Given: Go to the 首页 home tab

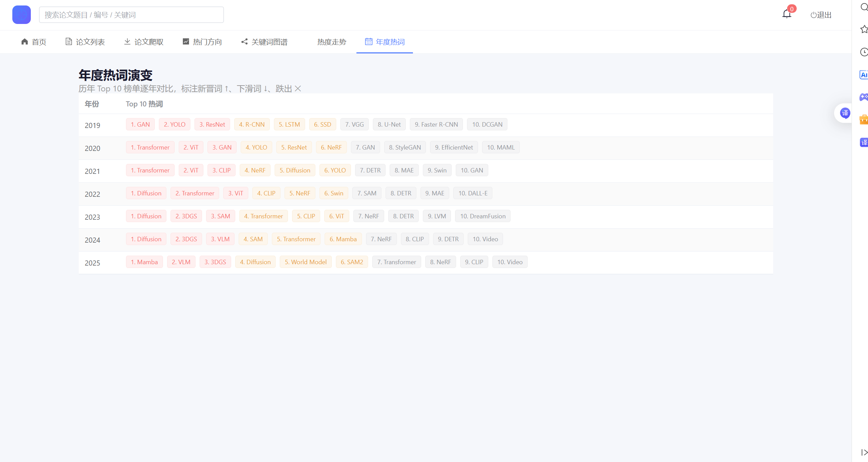Looking at the screenshot, I should (34, 42).
